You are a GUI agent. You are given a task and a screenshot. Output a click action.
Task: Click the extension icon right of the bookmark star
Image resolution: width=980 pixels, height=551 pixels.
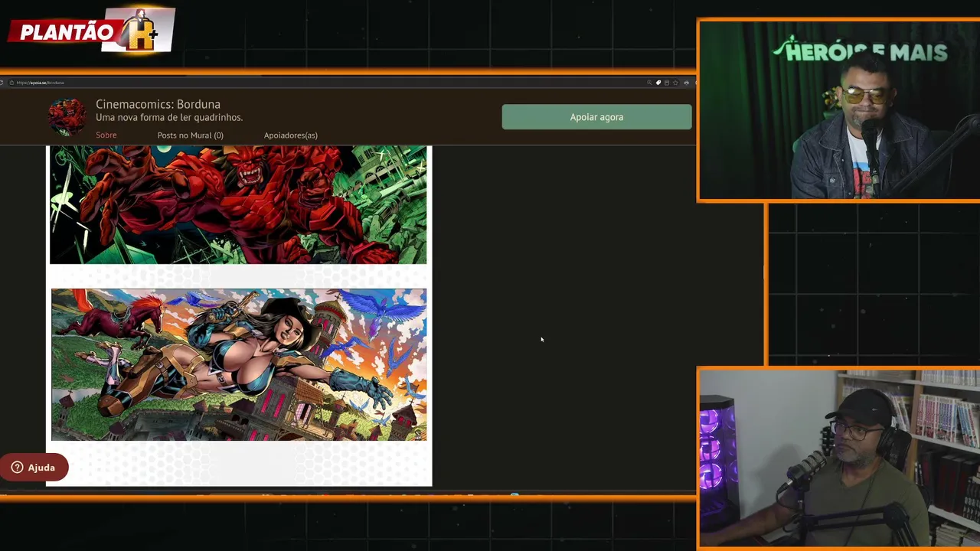(x=686, y=83)
